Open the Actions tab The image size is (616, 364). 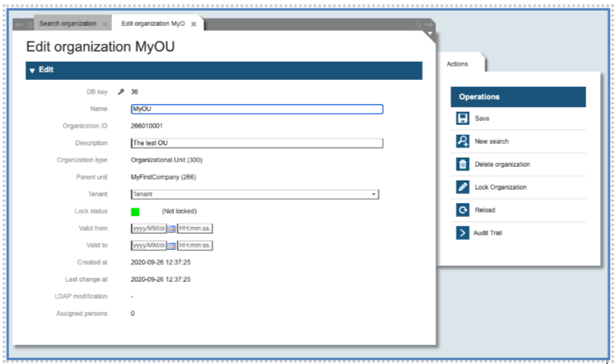point(457,64)
